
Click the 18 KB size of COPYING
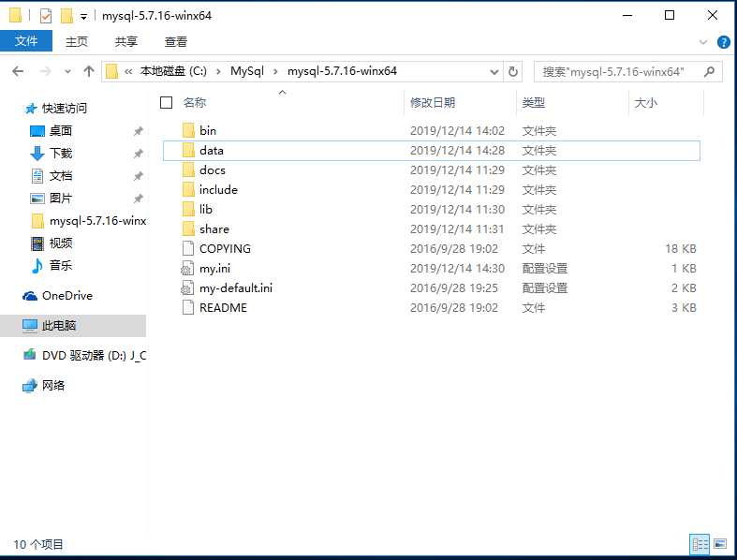681,249
